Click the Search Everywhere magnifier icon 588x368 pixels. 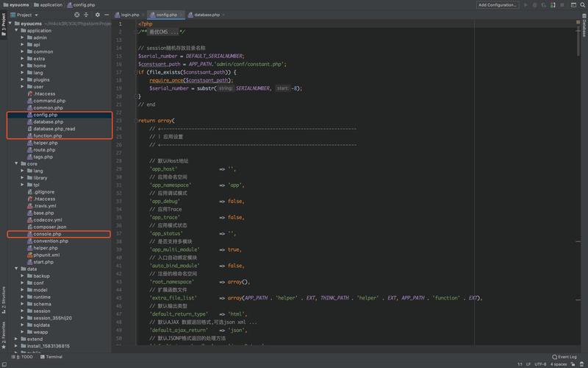click(x=583, y=5)
